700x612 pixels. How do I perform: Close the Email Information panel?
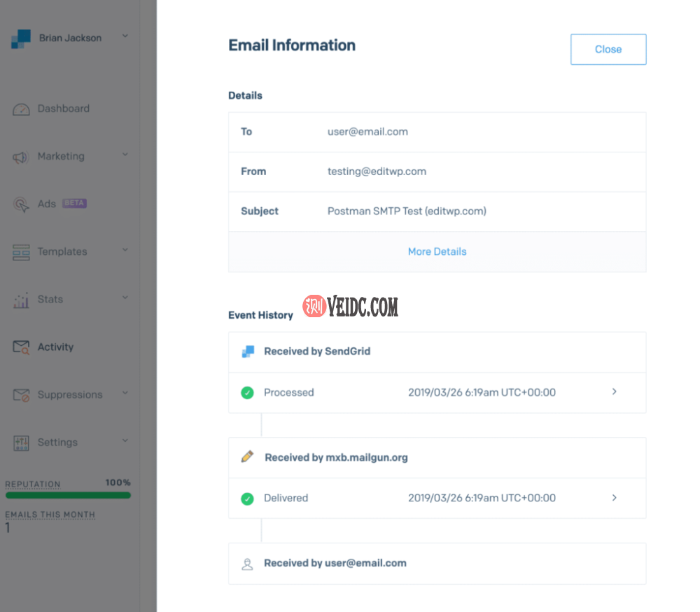tap(608, 50)
